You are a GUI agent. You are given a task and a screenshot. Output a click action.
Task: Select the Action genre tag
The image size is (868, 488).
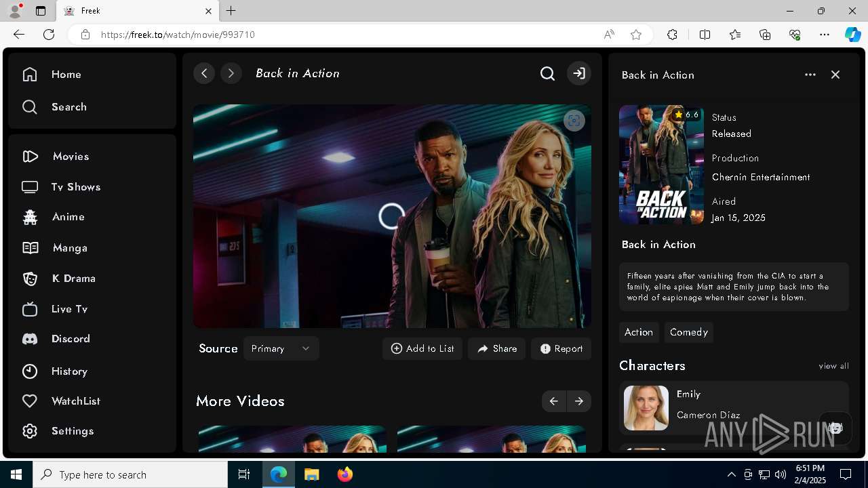click(x=639, y=332)
